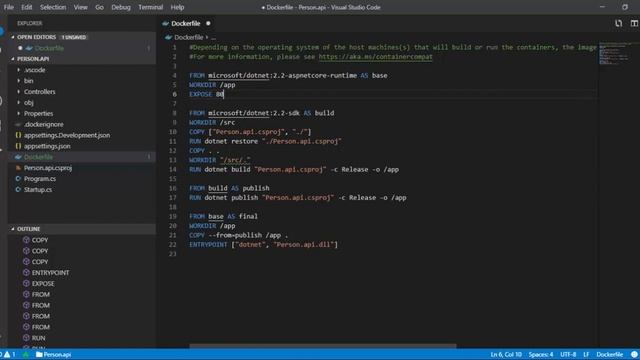Screen dimensions: 640x360
Task: Click the JSON icon beside appsettings.Development.json
Action: point(18,135)
